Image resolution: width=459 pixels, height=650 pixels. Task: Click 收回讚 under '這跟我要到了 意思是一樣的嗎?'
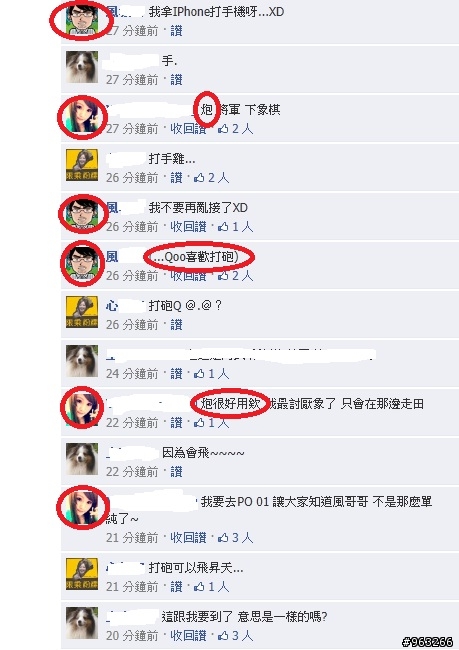(188, 635)
